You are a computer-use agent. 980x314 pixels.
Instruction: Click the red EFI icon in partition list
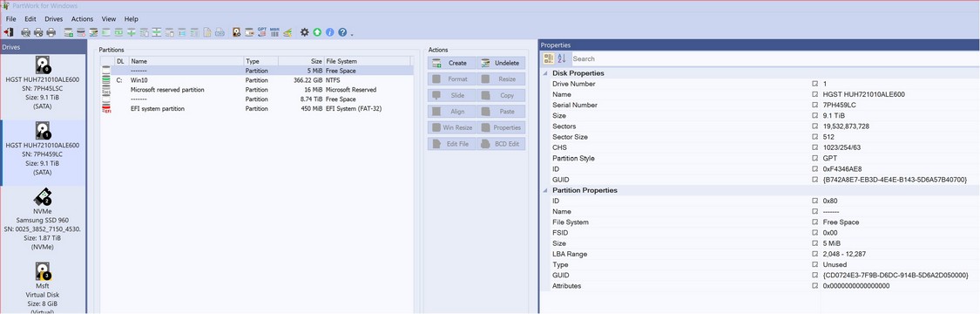click(105, 109)
